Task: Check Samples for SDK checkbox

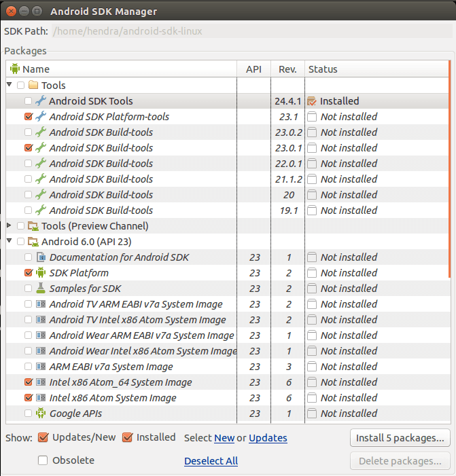Action: click(x=29, y=288)
